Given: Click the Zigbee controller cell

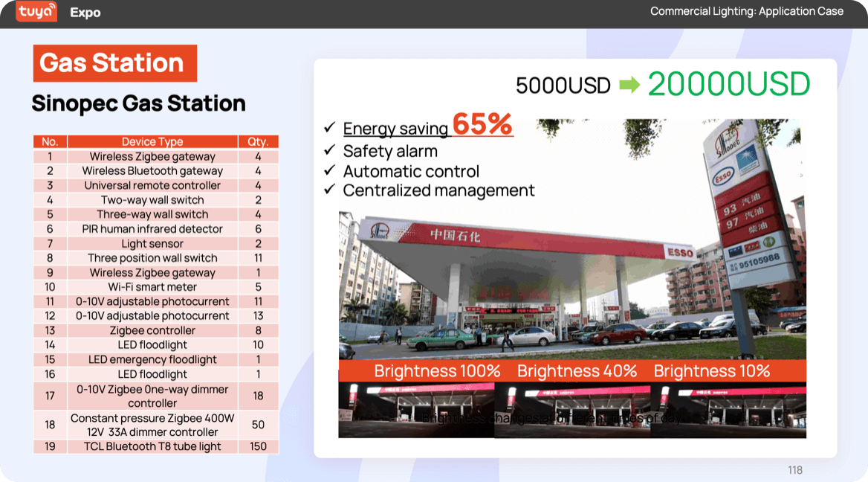Looking at the screenshot, I should [x=152, y=331].
